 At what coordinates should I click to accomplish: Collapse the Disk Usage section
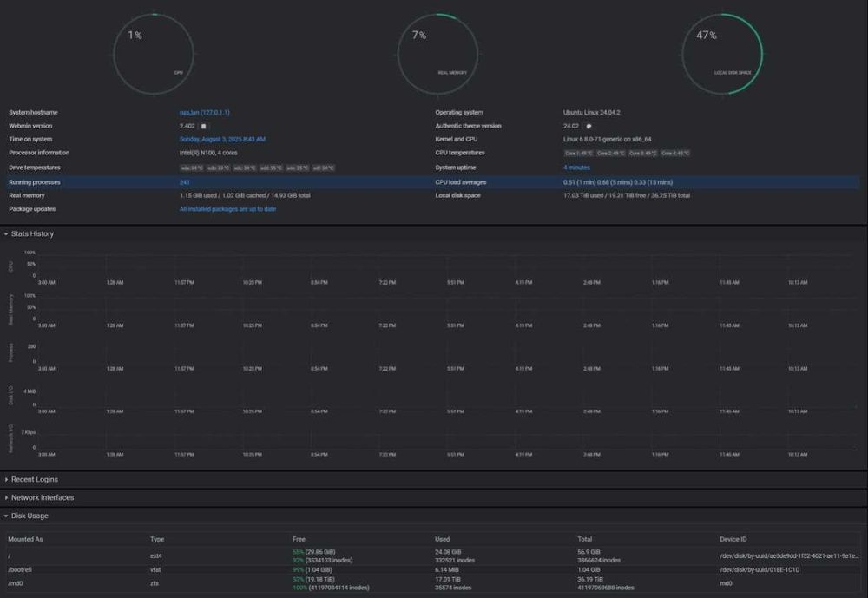pos(27,516)
